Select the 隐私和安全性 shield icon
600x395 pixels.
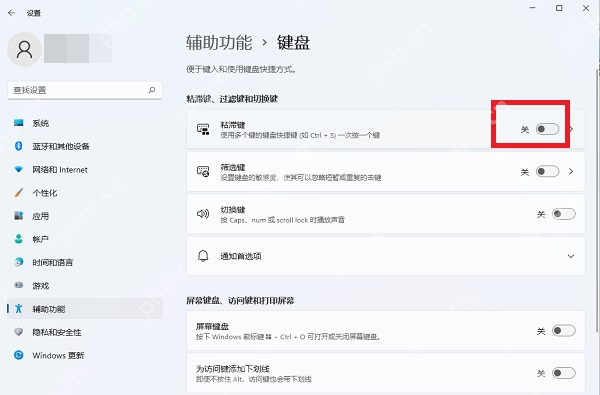tap(18, 332)
